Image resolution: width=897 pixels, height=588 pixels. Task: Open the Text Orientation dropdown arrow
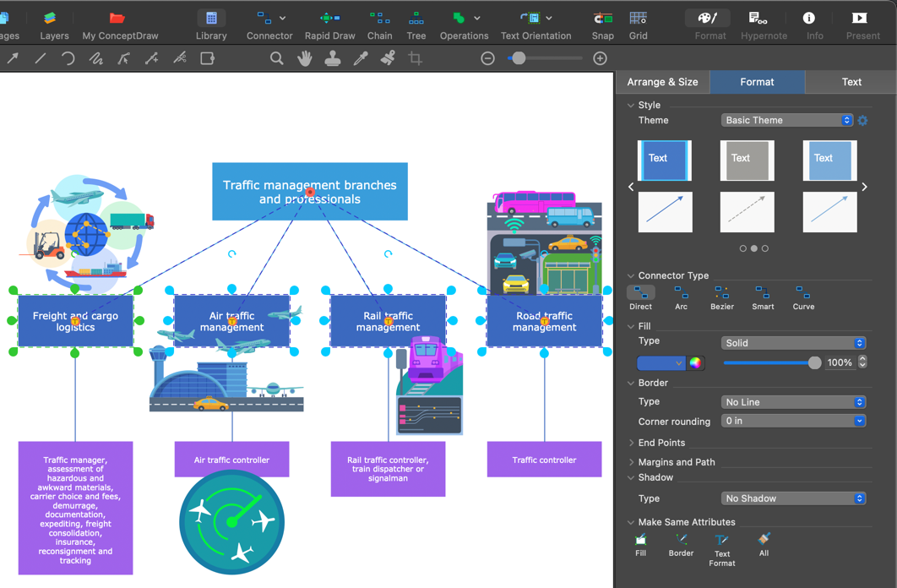[x=549, y=19]
